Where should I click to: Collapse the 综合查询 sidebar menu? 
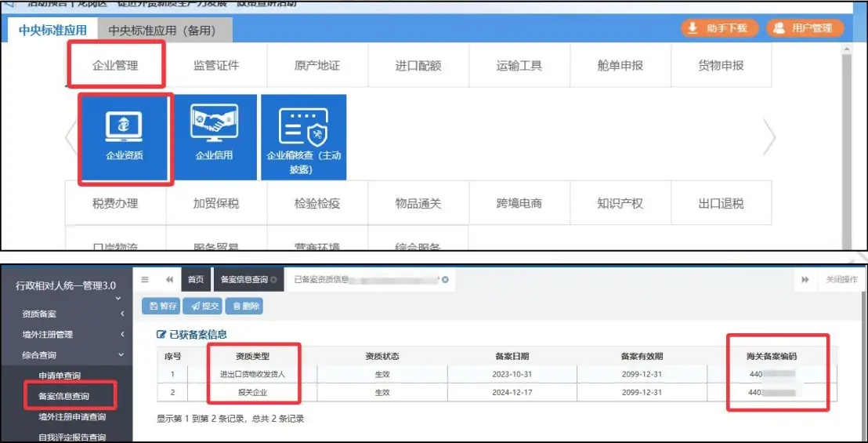[x=67, y=355]
